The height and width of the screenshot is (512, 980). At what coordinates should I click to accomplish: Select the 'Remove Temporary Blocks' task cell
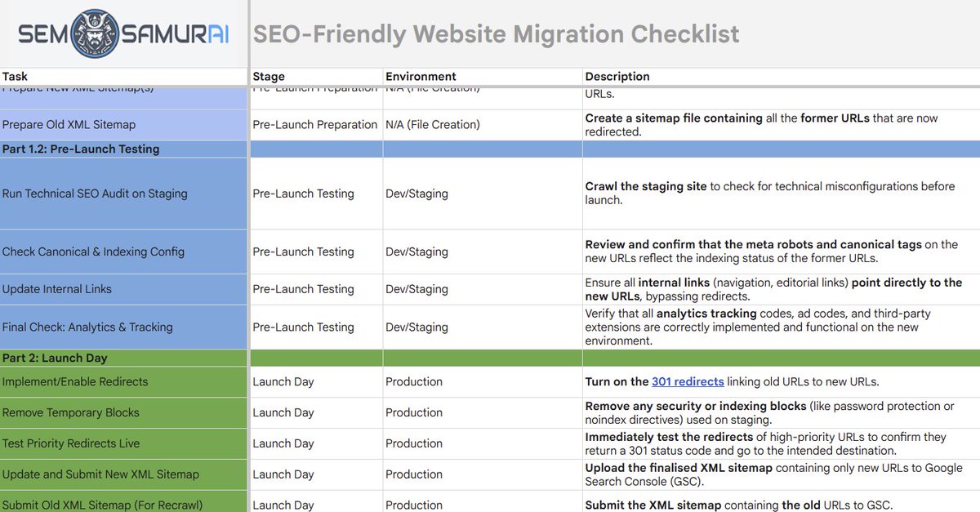pos(124,413)
